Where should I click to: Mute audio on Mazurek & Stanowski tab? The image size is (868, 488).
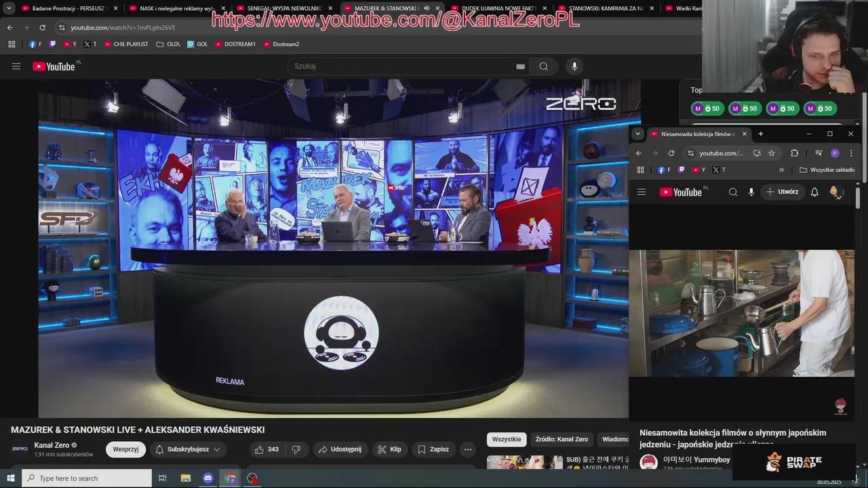click(427, 8)
